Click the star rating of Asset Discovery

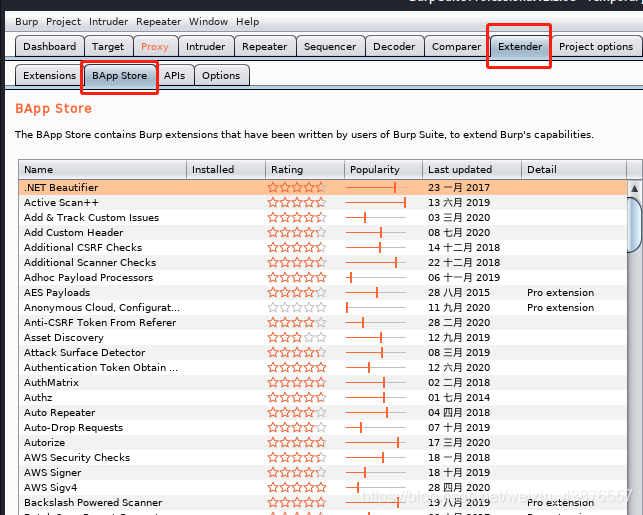297,337
